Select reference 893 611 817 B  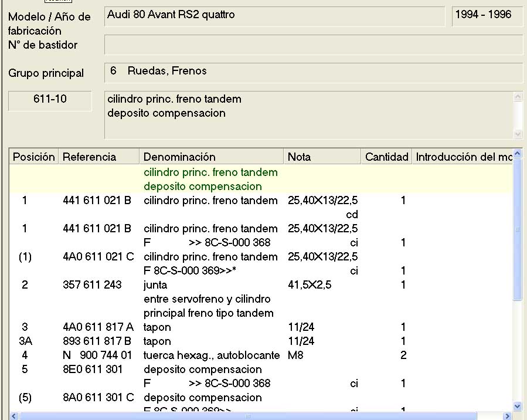[x=97, y=341]
